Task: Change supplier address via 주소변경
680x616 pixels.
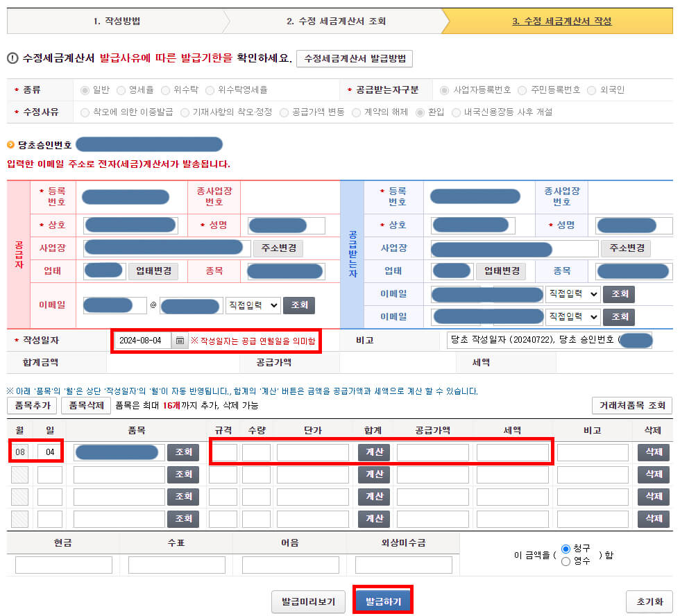Action: (x=278, y=248)
